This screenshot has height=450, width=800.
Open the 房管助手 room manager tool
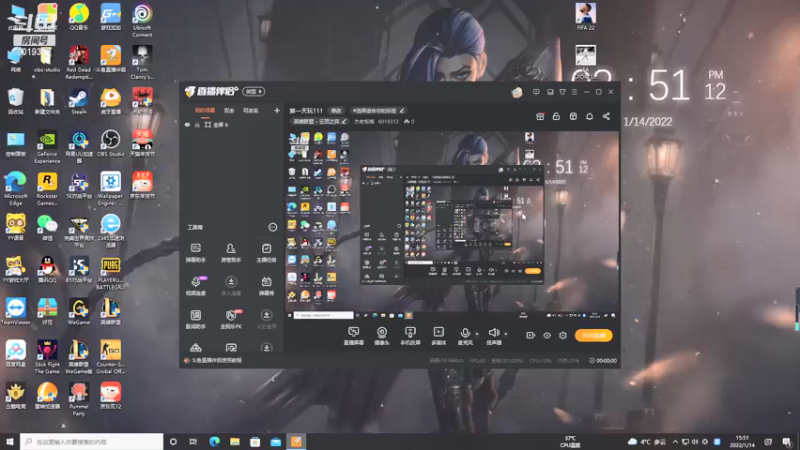231,253
